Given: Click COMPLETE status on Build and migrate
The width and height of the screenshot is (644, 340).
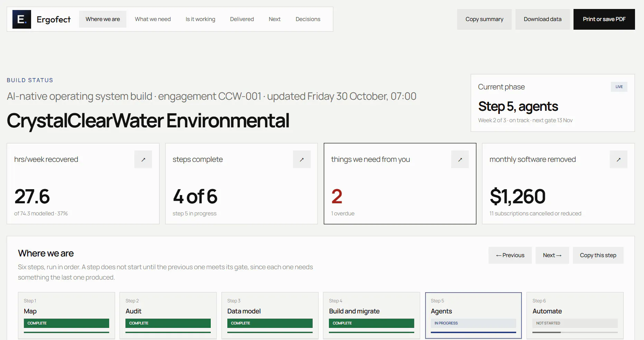Looking at the screenshot, I should coord(371,323).
